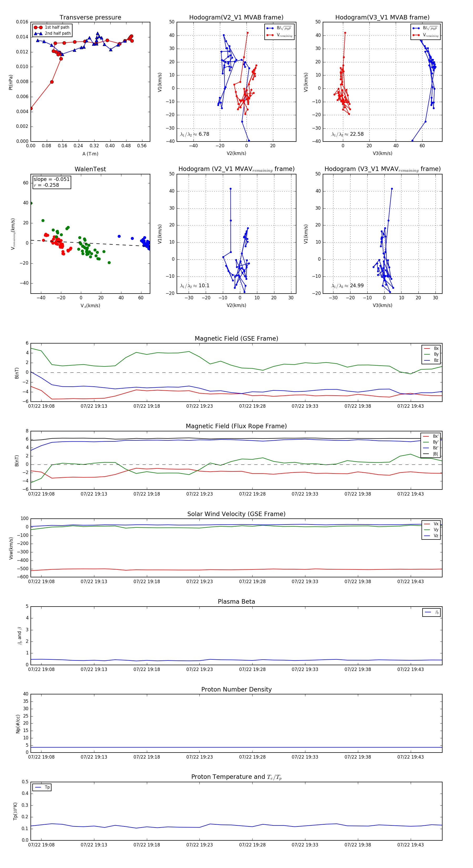
Task: Click the 'slope = -0.051' annotation
Action: [52, 179]
